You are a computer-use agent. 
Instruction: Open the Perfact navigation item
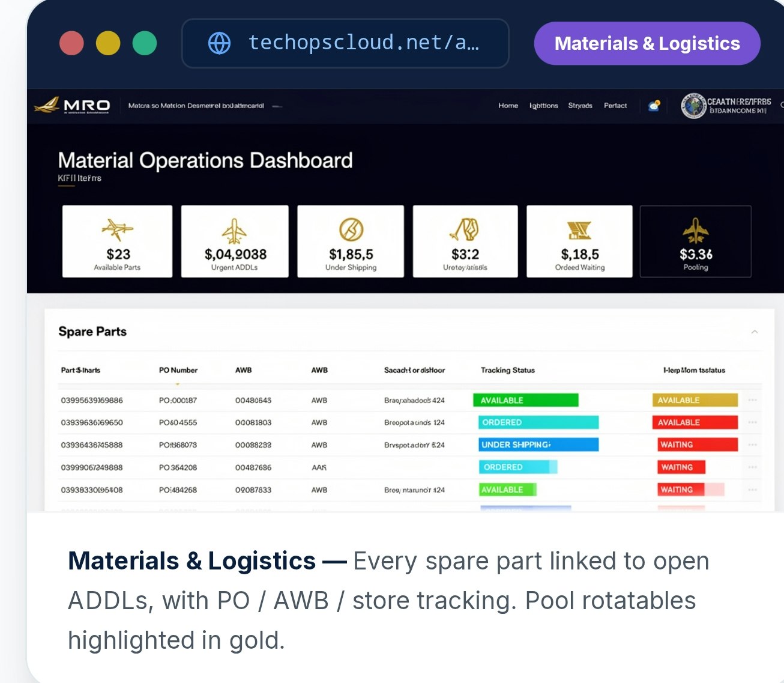pyautogui.click(x=615, y=106)
